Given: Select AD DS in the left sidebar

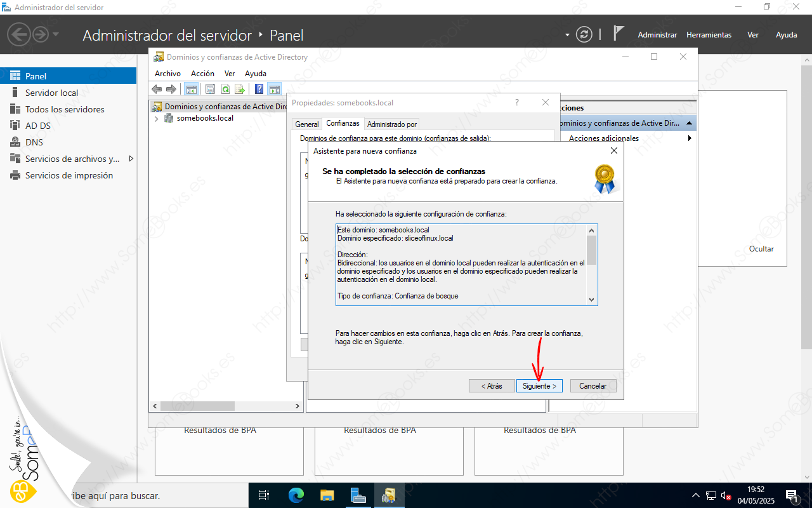Looking at the screenshot, I should [38, 126].
